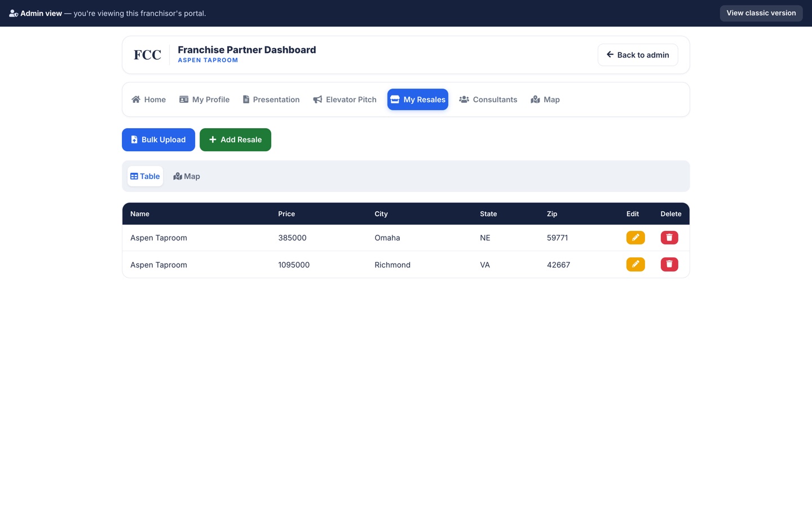Go to the My Profile tab
This screenshot has height=508, width=812.
tap(204, 99)
